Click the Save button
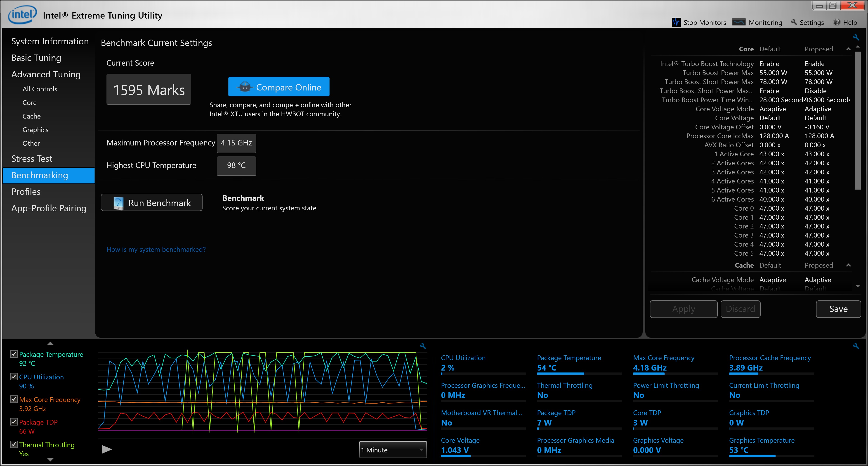Viewport: 868px width, 466px height. click(838, 309)
